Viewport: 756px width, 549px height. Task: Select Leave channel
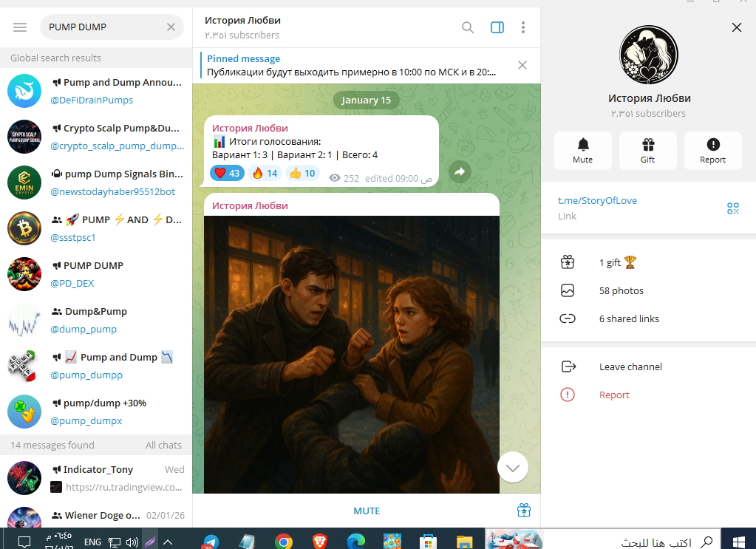tap(649, 366)
